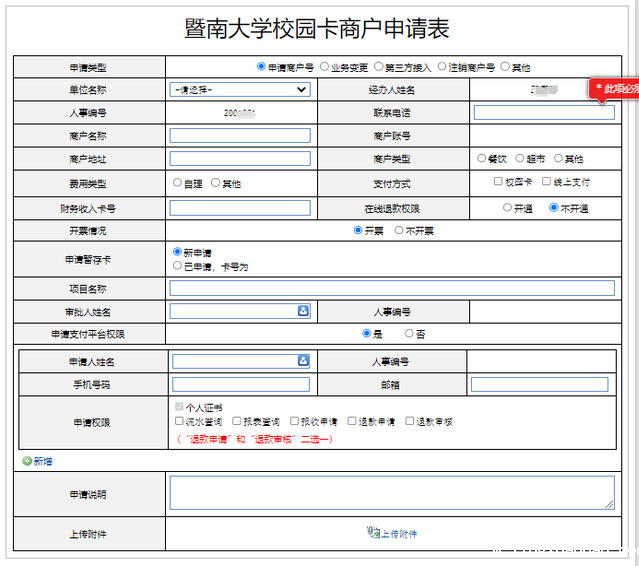Click the 项目名称 input field

392,288
